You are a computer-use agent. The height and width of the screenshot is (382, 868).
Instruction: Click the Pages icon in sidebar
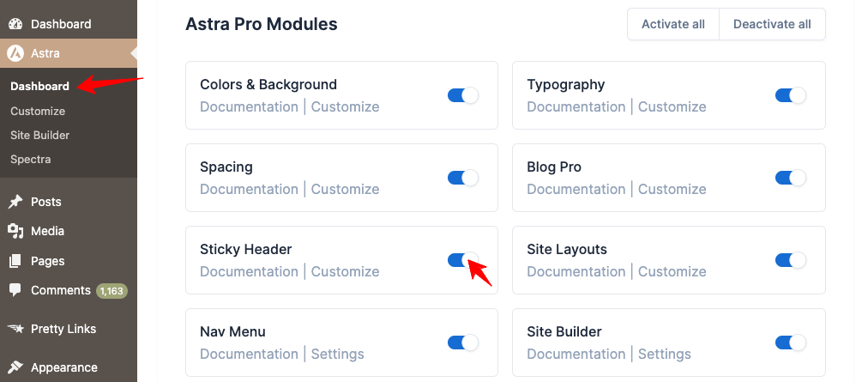click(15, 261)
